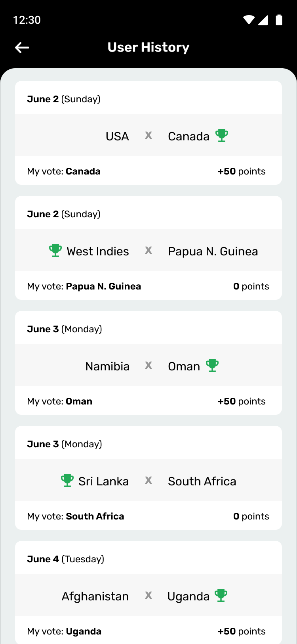Tap the Wi-Fi status icon
The height and width of the screenshot is (644, 297).
click(x=249, y=20)
